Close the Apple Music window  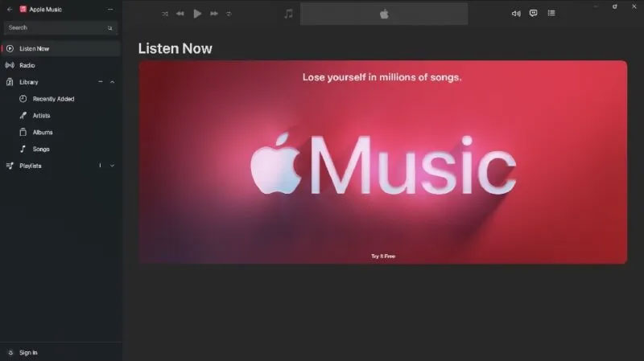coord(634,6)
